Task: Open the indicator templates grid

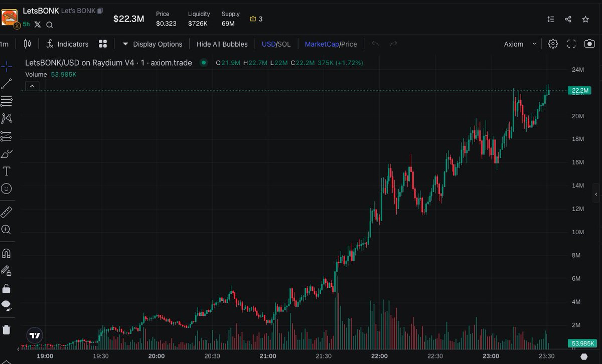Action: click(x=103, y=44)
